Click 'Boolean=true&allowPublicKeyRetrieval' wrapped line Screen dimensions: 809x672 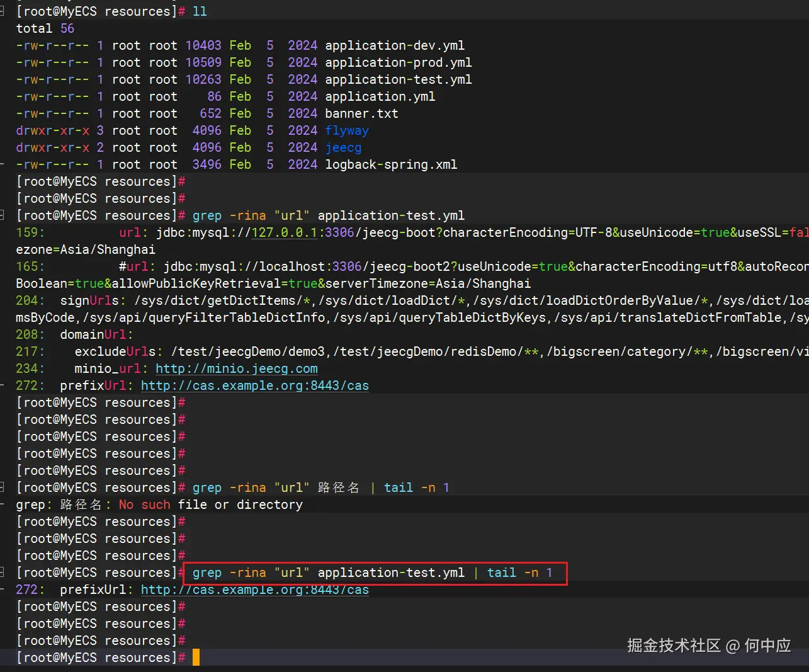(x=273, y=283)
